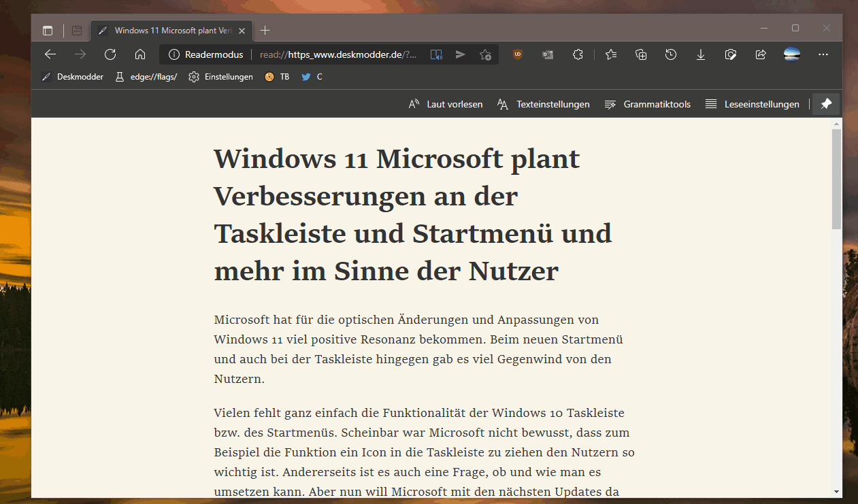This screenshot has width=858, height=504.
Task: Open the Einstellungen bookmark
Action: click(220, 77)
